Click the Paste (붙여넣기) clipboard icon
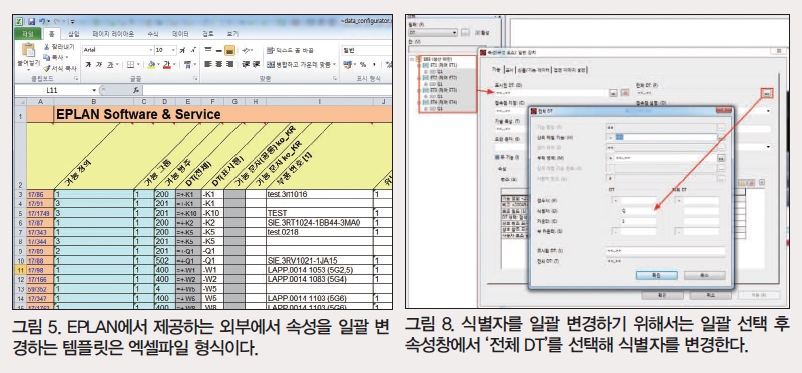This screenshot has height=373, width=802. coord(29,51)
